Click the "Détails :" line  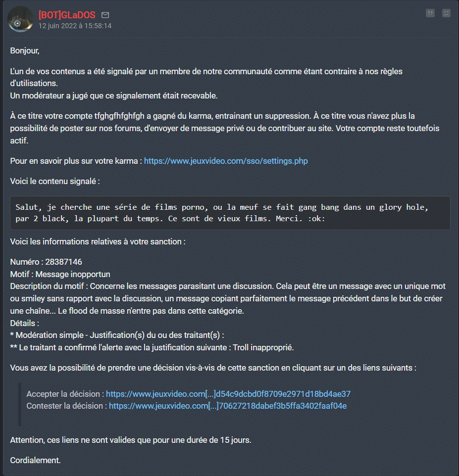pyautogui.click(x=24, y=323)
